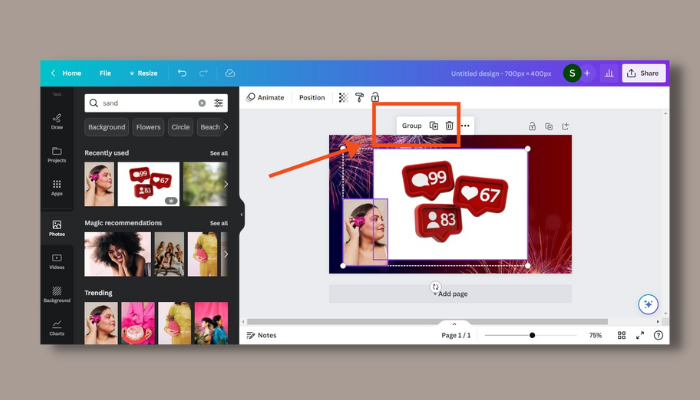See all Recently used items

pos(219,153)
